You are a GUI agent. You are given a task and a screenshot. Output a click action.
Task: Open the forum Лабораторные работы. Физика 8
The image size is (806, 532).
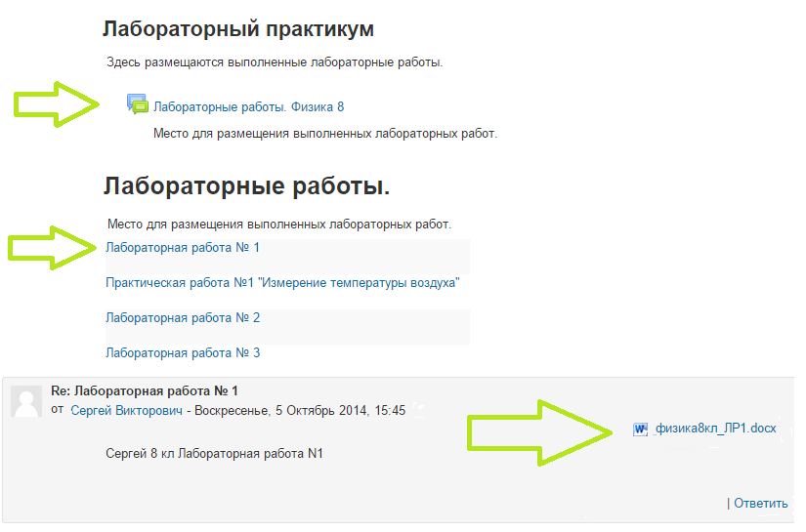tap(249, 107)
